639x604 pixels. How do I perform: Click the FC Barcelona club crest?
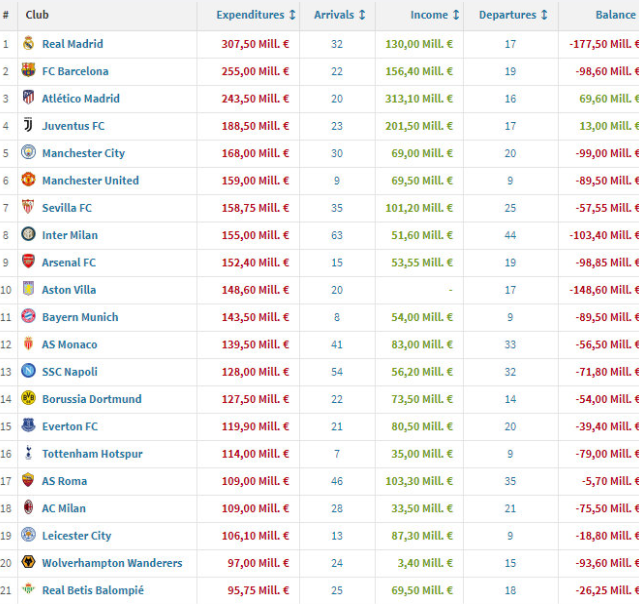point(28,70)
